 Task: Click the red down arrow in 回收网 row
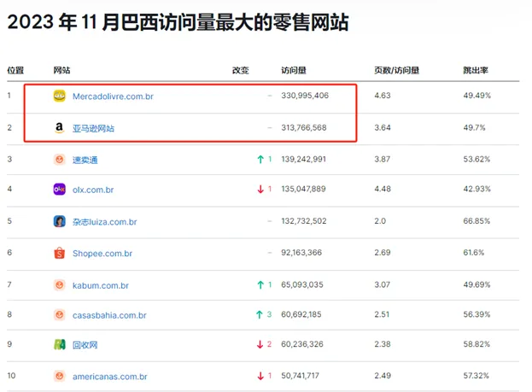[x=260, y=344]
